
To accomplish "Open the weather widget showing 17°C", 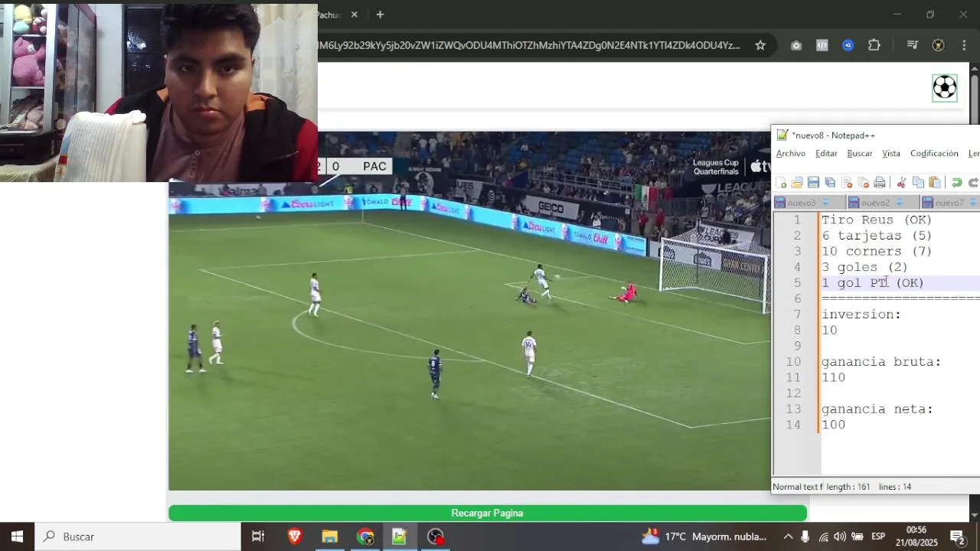I will 704,536.
